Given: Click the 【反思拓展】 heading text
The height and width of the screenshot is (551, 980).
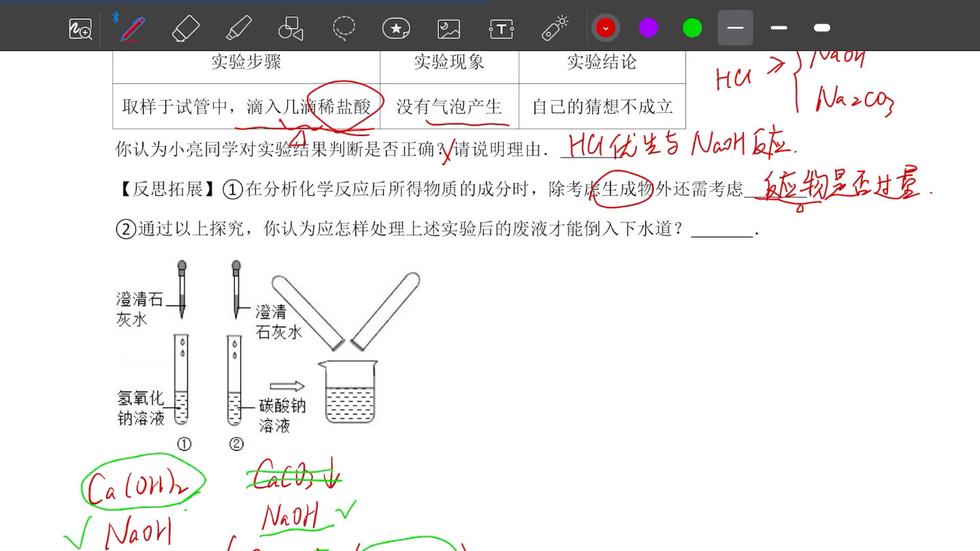Looking at the screenshot, I should (168, 189).
